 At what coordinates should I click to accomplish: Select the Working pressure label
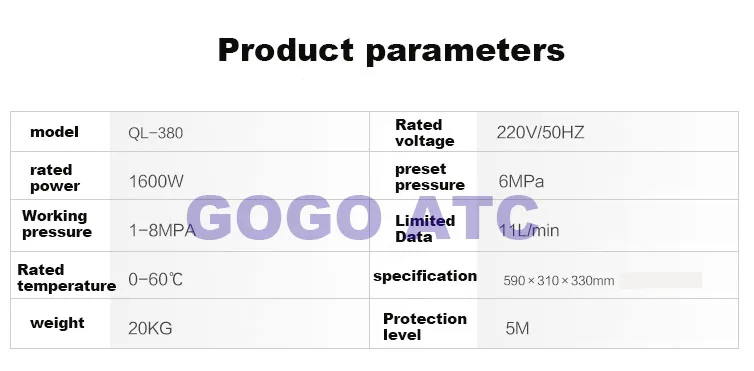[x=57, y=224]
